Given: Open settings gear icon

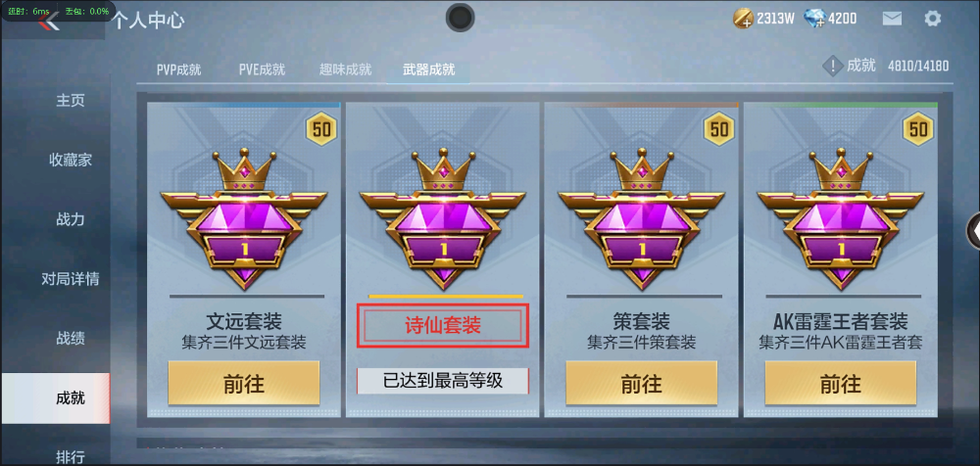Looking at the screenshot, I should [932, 19].
